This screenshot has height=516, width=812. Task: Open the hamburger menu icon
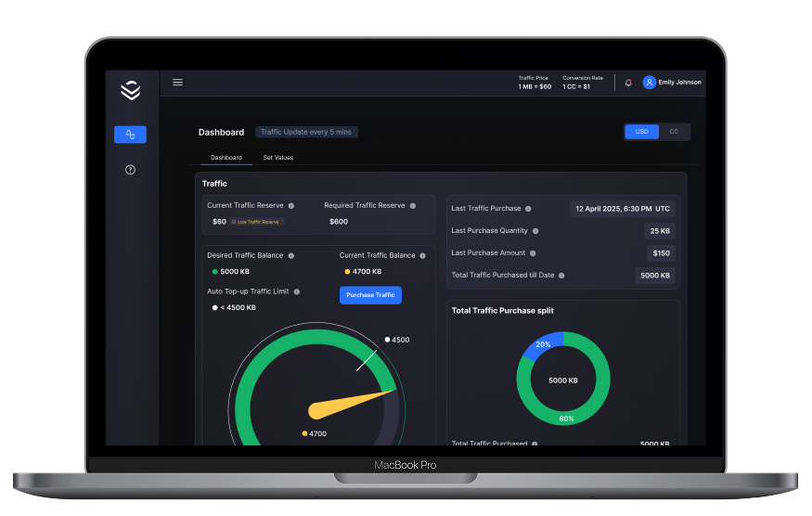[x=177, y=83]
